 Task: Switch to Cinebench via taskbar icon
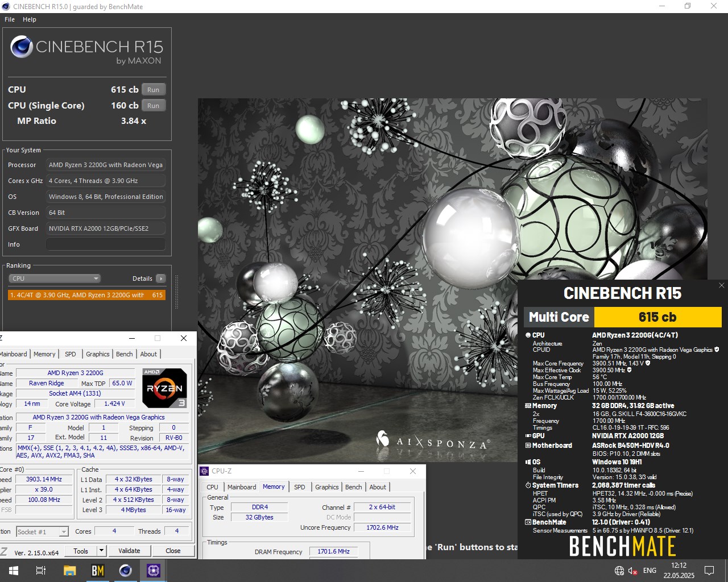[x=126, y=571]
